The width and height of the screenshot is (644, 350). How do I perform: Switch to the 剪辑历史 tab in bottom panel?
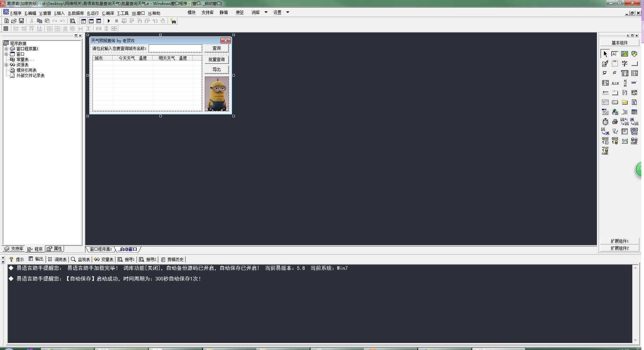click(172, 259)
